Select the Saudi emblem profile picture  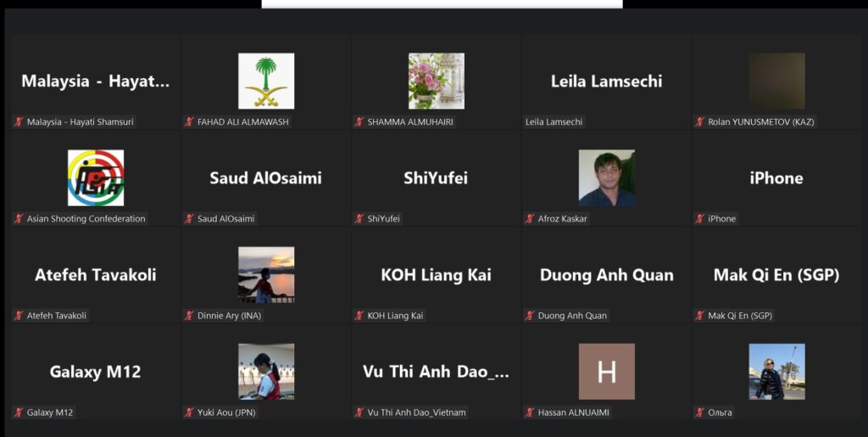coord(266,81)
